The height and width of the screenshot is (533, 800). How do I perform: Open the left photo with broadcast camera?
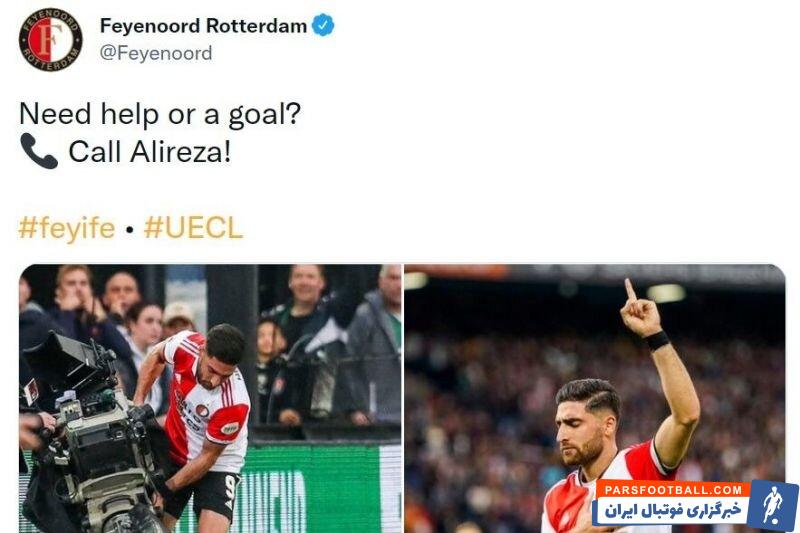click(210, 398)
